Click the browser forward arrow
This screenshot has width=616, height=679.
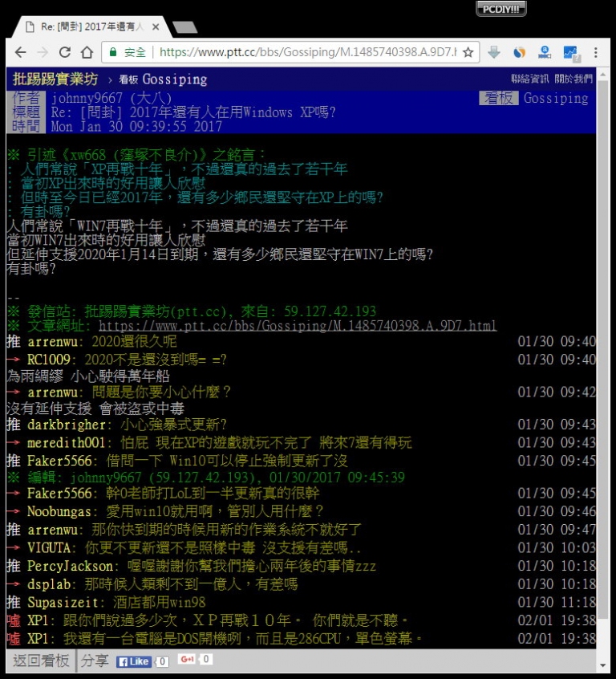click(x=43, y=52)
